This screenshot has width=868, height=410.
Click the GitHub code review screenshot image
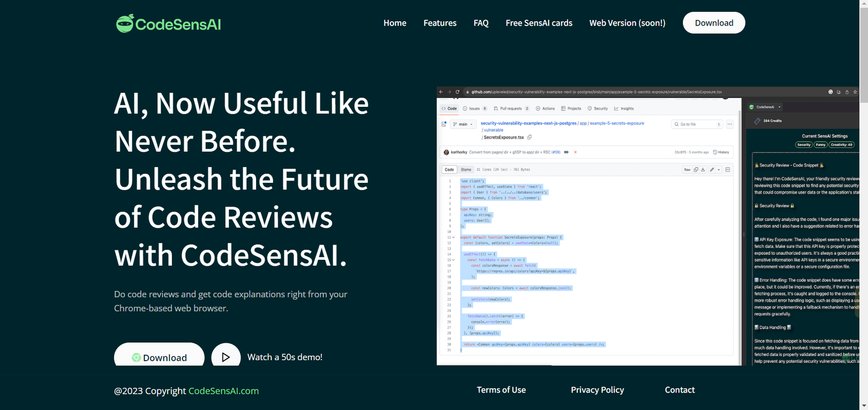click(x=648, y=226)
